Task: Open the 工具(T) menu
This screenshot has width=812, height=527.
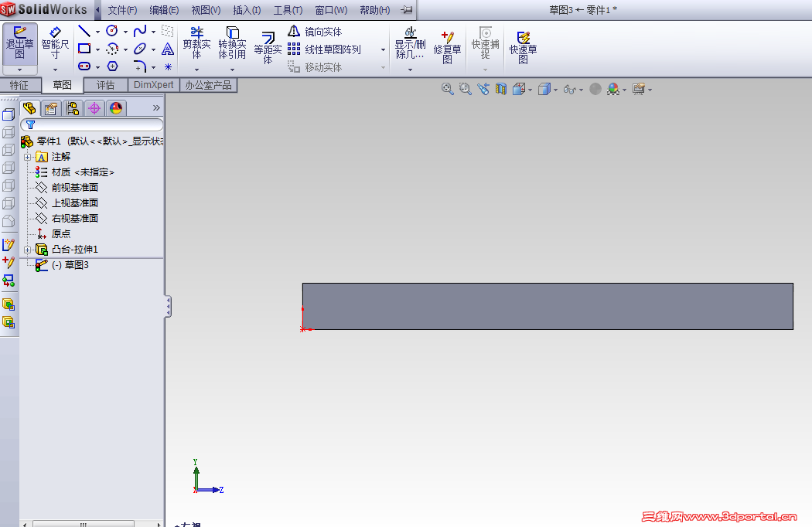Action: (288, 10)
